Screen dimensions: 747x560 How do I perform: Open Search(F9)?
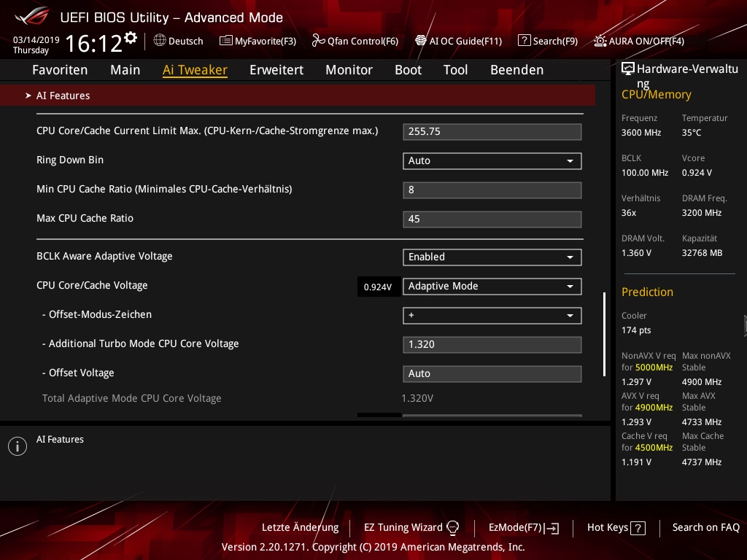click(x=548, y=41)
